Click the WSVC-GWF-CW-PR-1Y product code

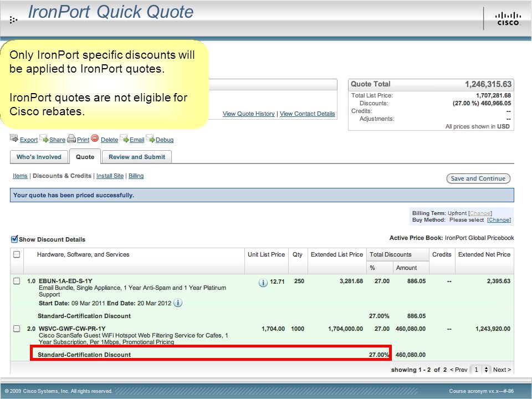tap(72, 329)
